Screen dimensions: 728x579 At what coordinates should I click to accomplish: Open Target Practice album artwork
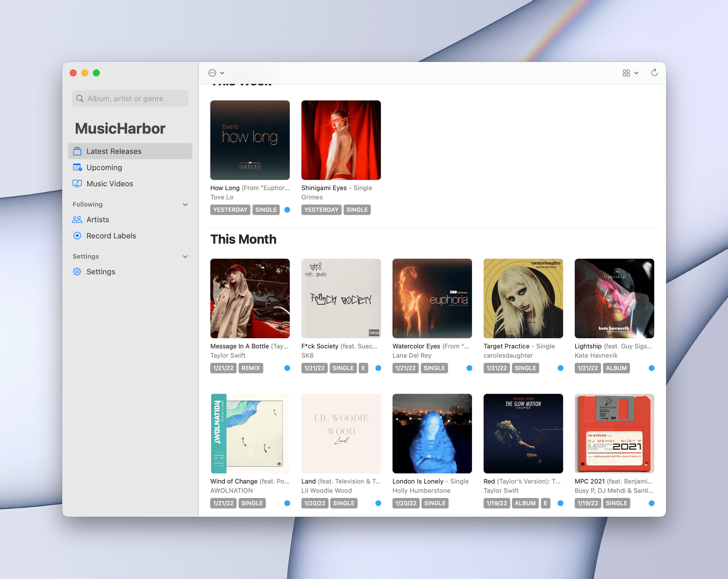[x=523, y=298]
